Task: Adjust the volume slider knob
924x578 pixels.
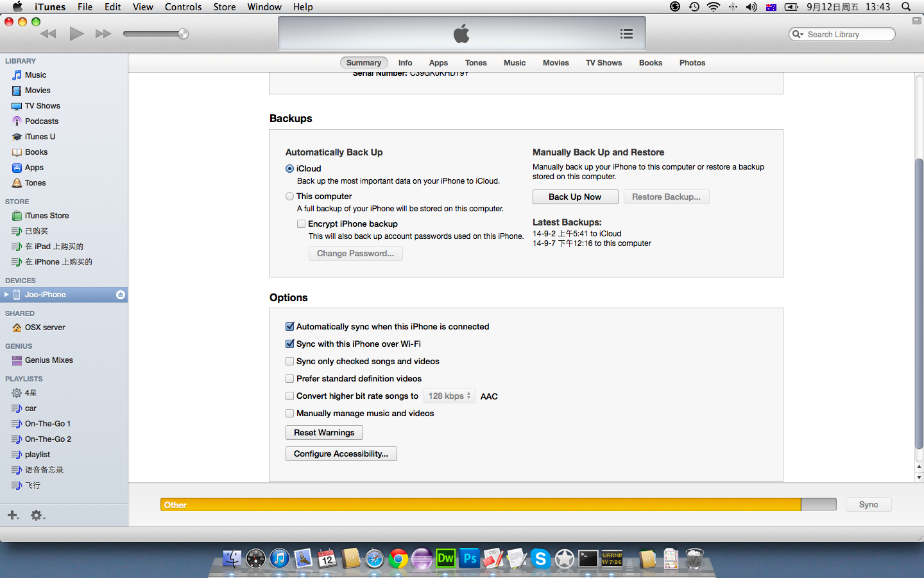Action: (184, 34)
